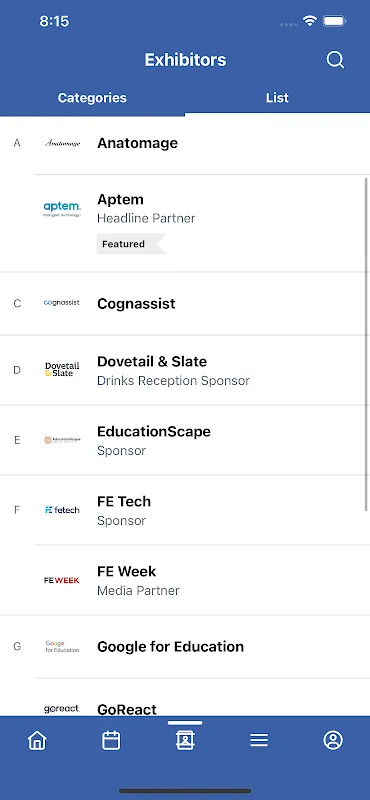Tap the Aptem logo

[62, 209]
